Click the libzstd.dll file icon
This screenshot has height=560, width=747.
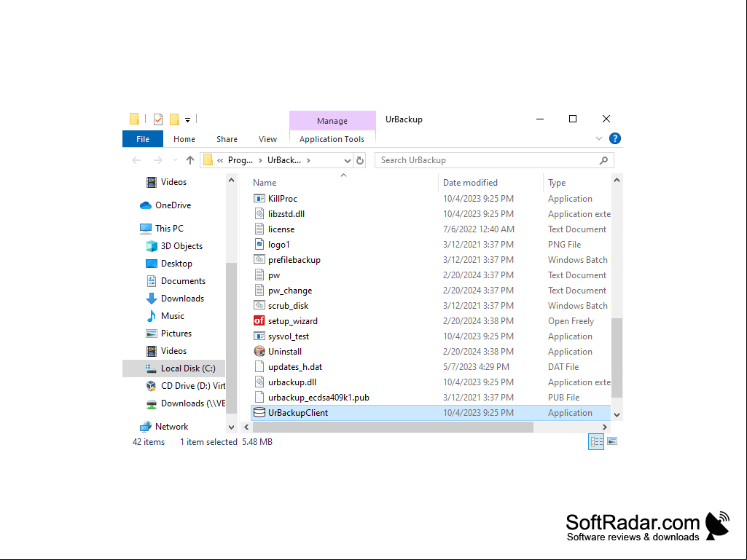[259, 214]
